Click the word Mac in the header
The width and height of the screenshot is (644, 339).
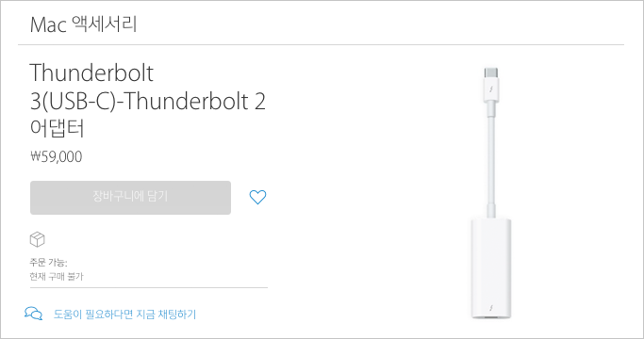48,25
